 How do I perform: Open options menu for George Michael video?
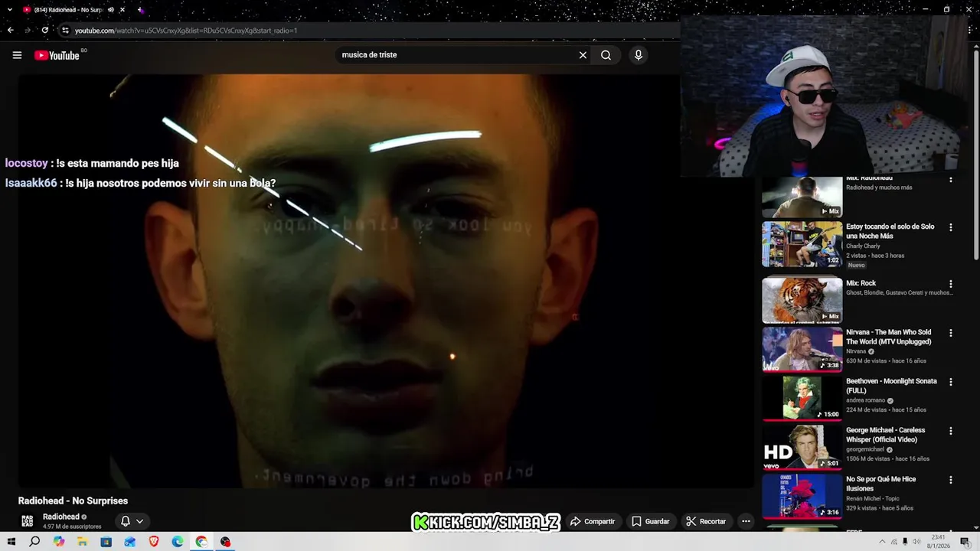pyautogui.click(x=951, y=431)
